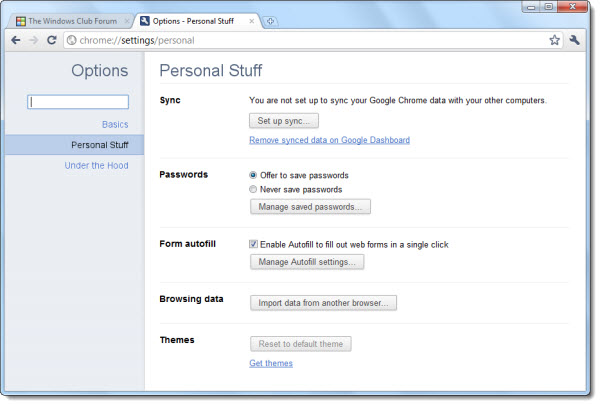Click the site info icon in address bar
600x405 pixels.
[72, 40]
